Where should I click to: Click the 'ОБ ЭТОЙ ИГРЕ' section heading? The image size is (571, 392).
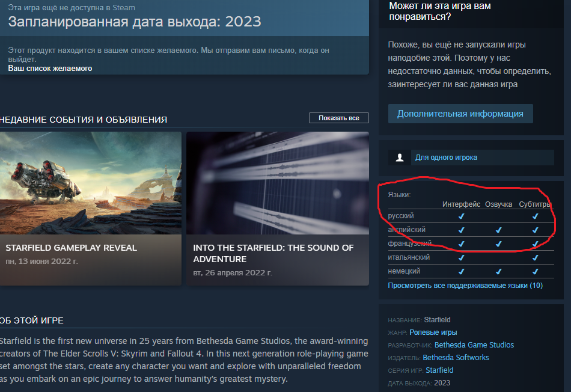[31, 320]
